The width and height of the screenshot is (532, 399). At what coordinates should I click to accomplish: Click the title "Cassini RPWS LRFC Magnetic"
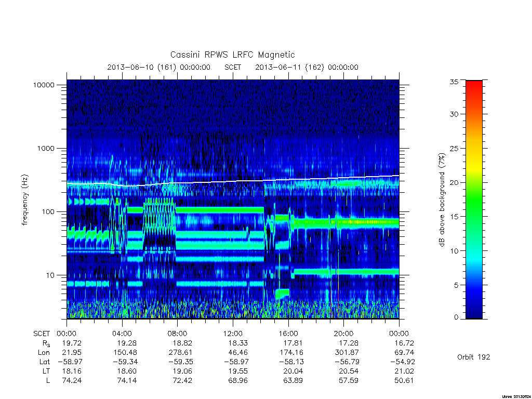[x=232, y=55]
